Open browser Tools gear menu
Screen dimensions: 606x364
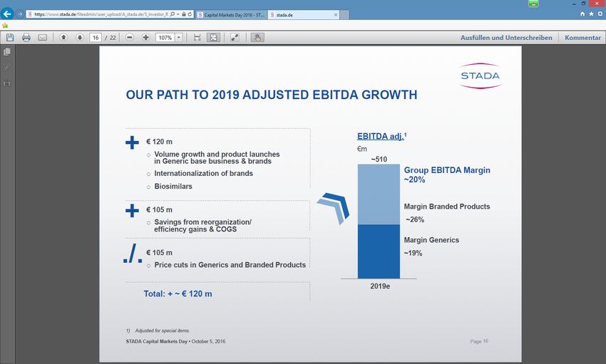click(600, 14)
